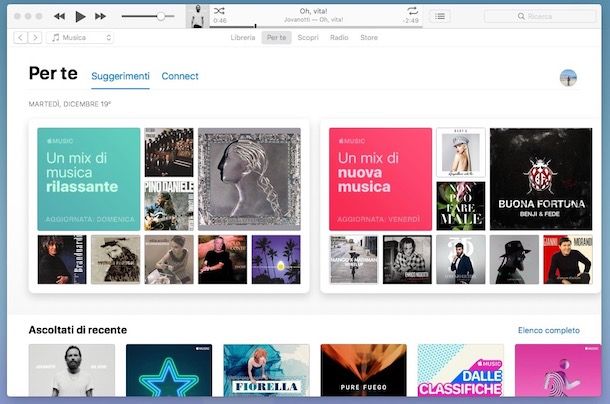Select the Per te tab

[276, 37]
